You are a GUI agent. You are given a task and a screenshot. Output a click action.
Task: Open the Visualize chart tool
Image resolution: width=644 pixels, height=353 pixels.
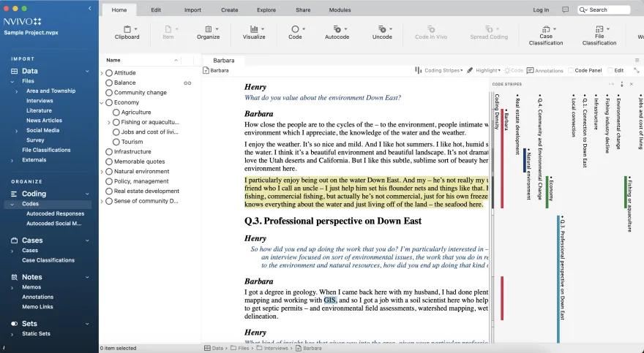point(254,32)
